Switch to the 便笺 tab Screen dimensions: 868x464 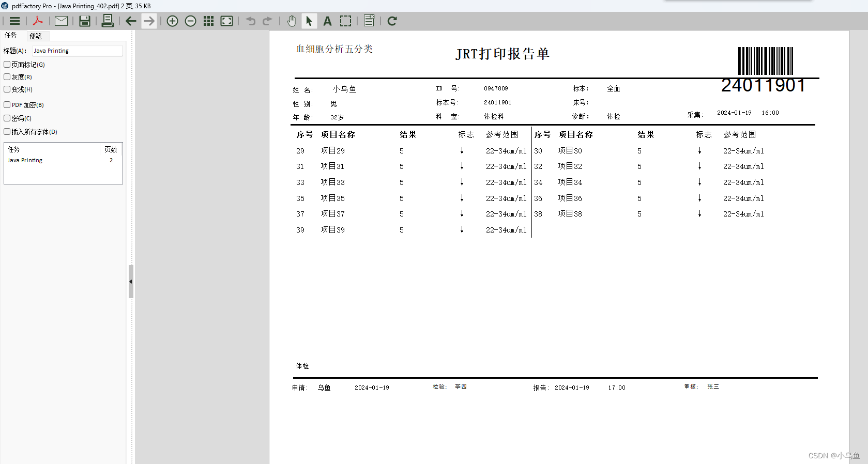click(x=36, y=36)
